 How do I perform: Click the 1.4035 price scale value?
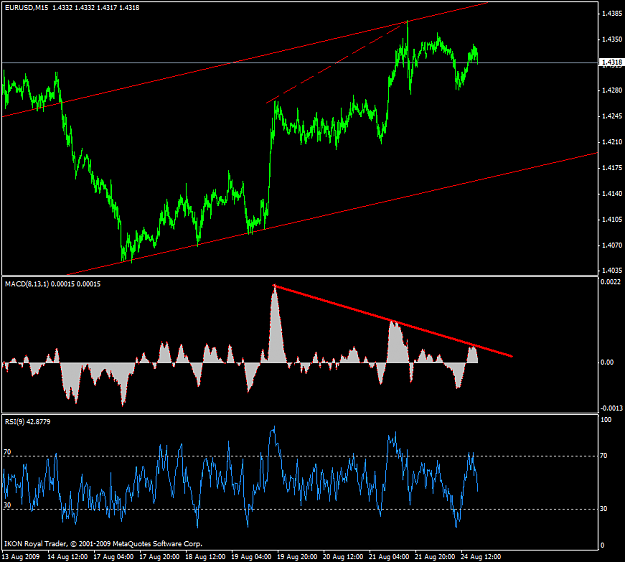612,271
